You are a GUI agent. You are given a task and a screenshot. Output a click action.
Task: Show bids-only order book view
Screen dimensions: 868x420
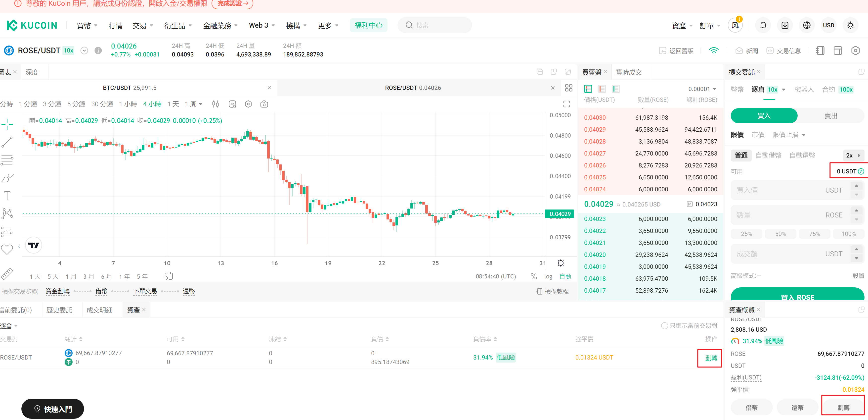tap(616, 89)
